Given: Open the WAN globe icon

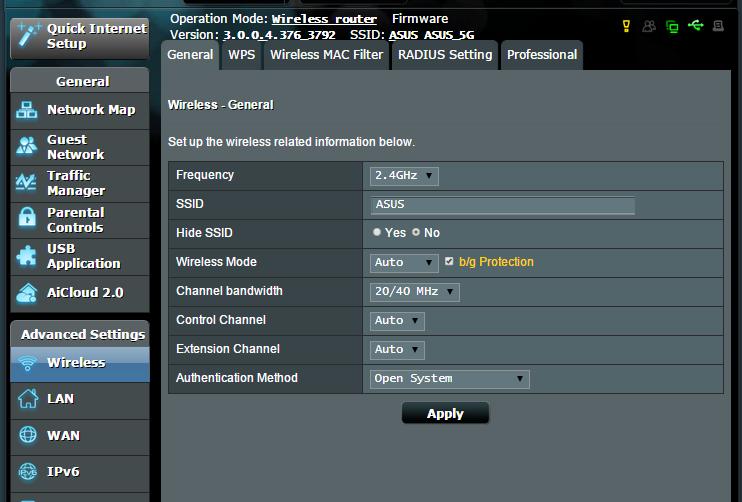Looking at the screenshot, I should tap(28, 435).
